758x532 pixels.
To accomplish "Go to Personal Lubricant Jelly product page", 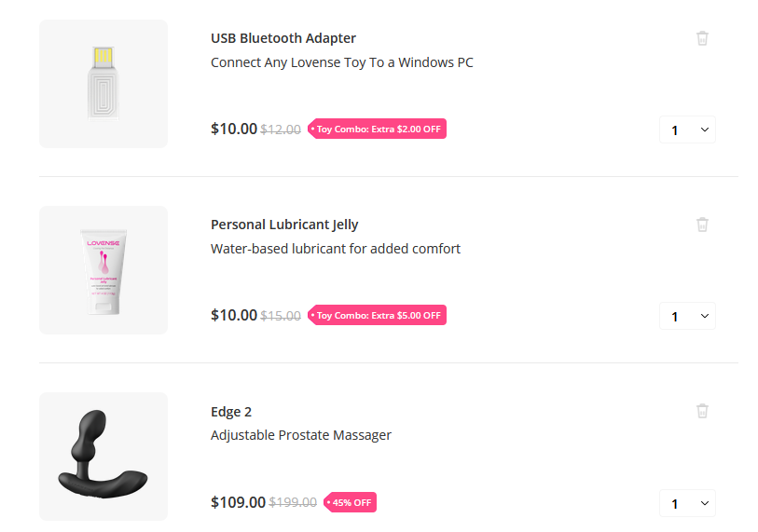I will point(284,225).
